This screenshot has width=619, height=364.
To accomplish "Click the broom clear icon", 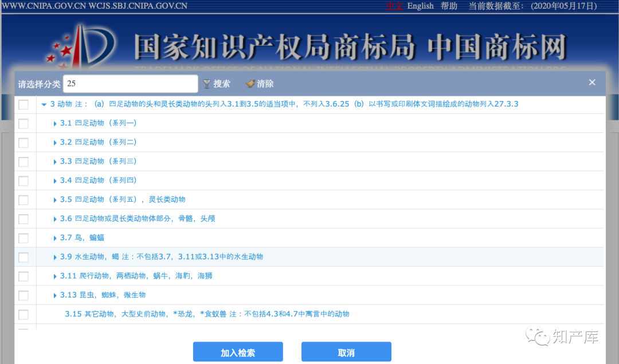I will tap(250, 84).
